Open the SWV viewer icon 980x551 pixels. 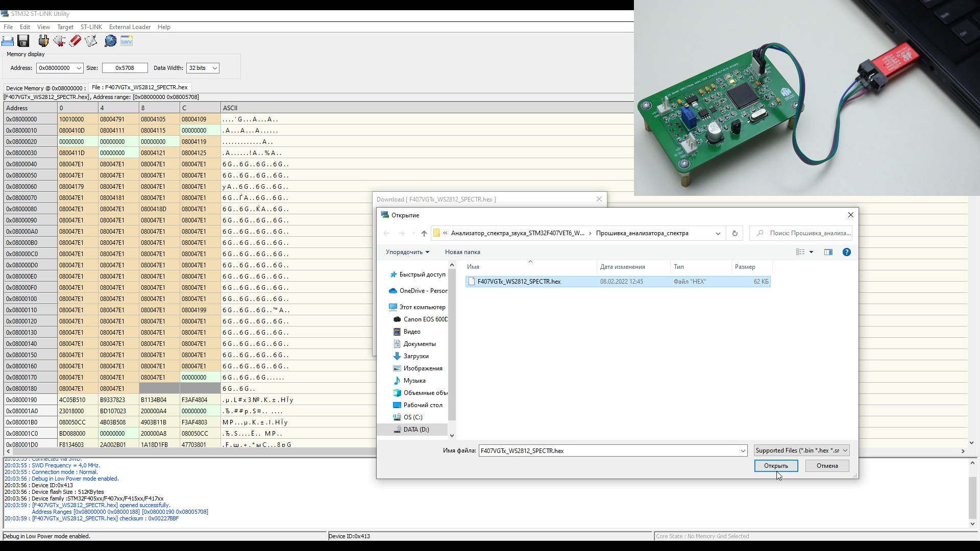tap(127, 41)
